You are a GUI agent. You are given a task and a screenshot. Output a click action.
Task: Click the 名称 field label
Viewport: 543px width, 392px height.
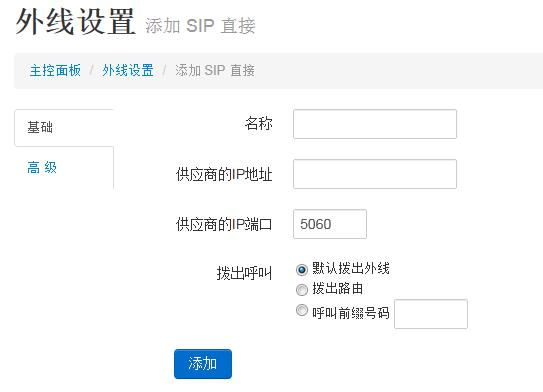pos(259,124)
